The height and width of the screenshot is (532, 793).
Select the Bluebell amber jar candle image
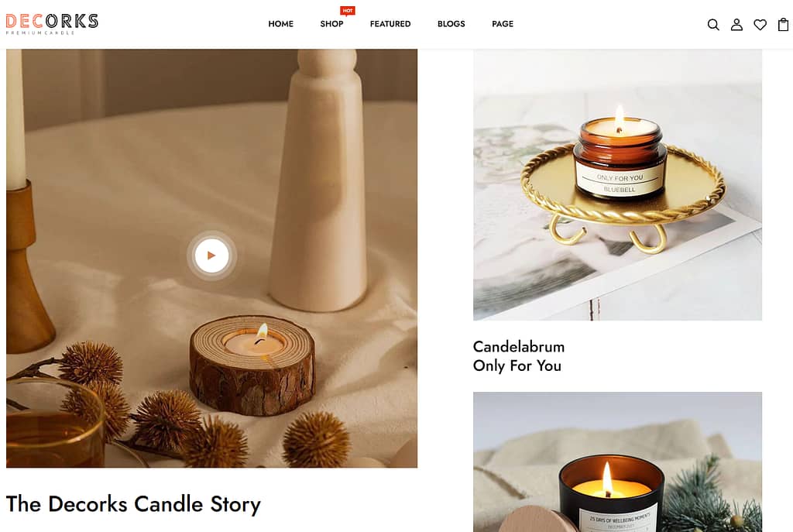pyautogui.click(x=617, y=184)
